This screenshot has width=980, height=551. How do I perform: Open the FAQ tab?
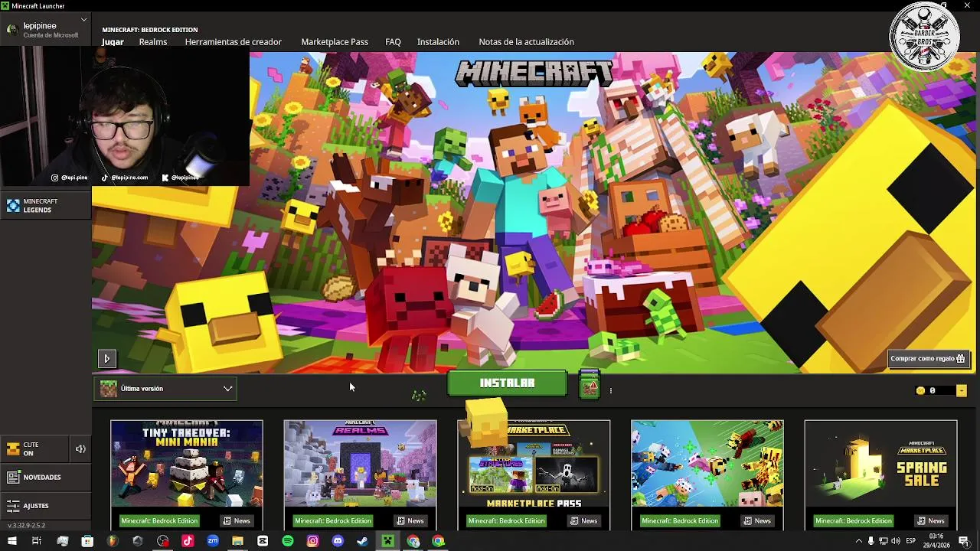tap(393, 42)
